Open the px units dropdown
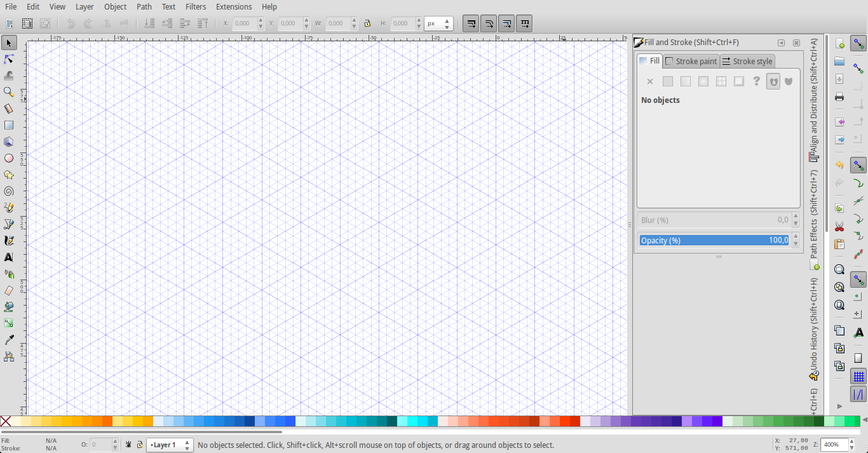 tap(438, 24)
